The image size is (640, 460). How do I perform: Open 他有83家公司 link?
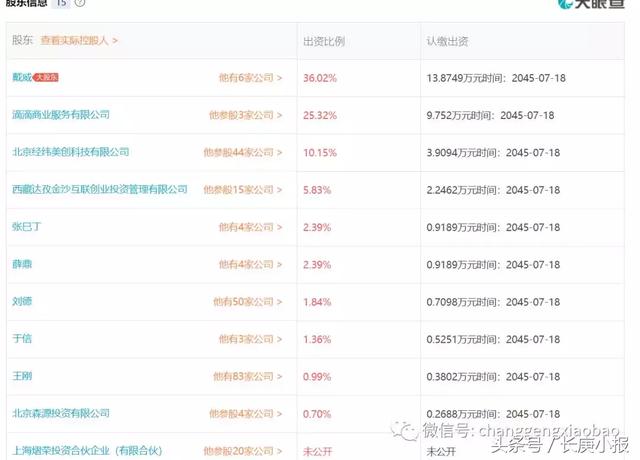(x=248, y=376)
